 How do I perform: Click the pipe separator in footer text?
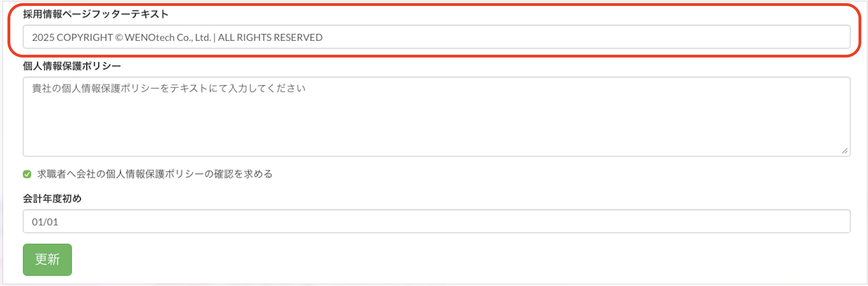click(x=214, y=37)
